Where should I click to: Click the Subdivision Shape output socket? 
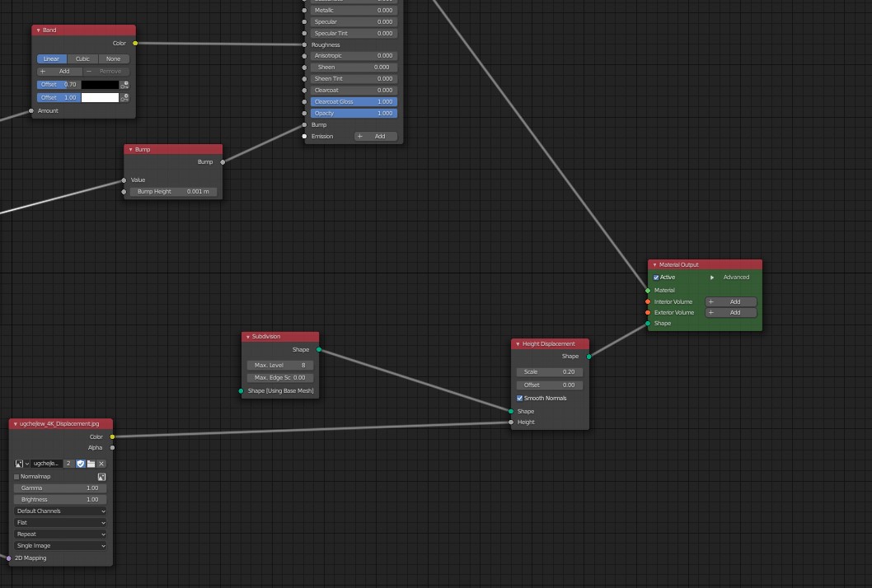pos(319,350)
